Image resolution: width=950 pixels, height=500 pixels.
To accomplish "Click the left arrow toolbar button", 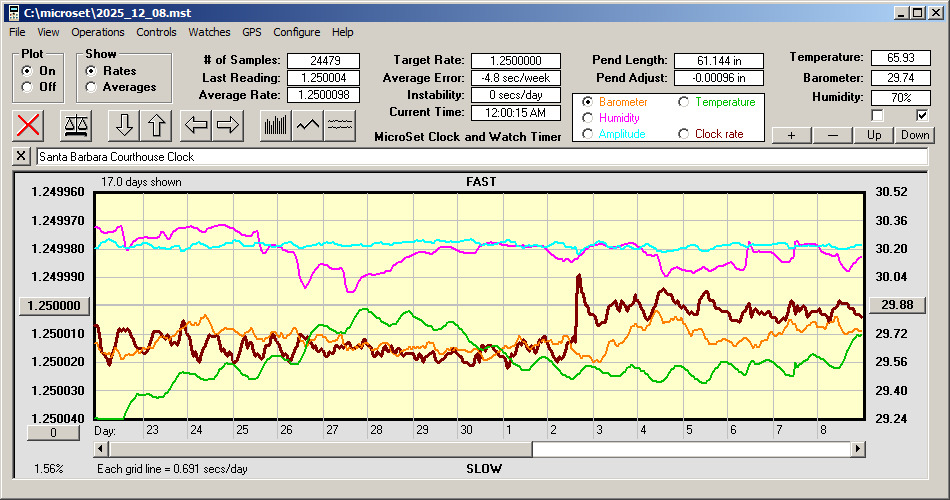I will pyautogui.click(x=196, y=125).
